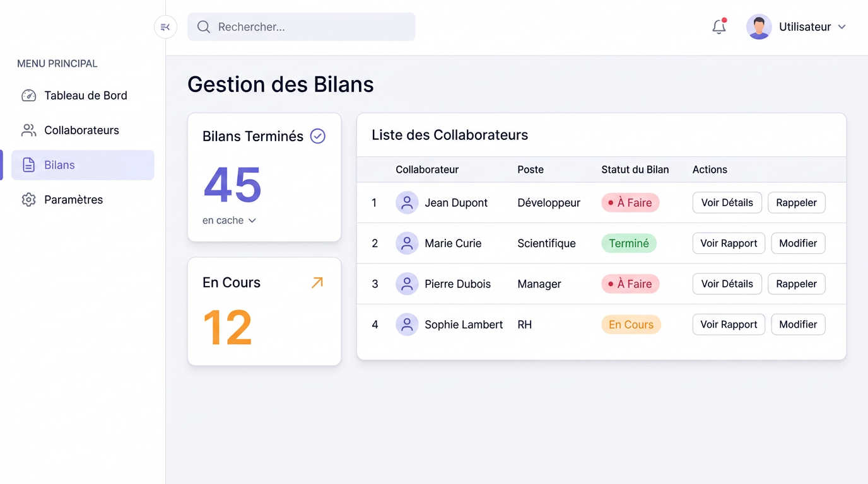Click the En Cours arrow icon
The image size is (868, 484).
tap(317, 283)
